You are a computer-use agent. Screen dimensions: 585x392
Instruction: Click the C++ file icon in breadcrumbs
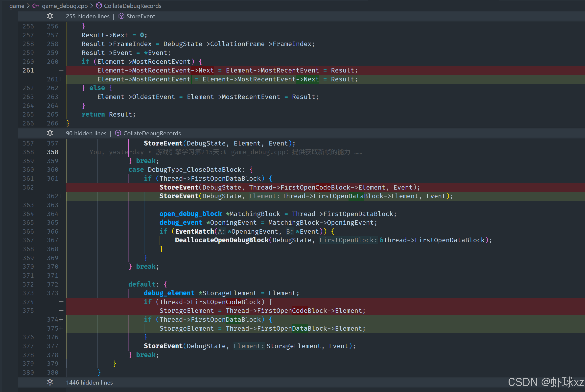click(x=35, y=6)
